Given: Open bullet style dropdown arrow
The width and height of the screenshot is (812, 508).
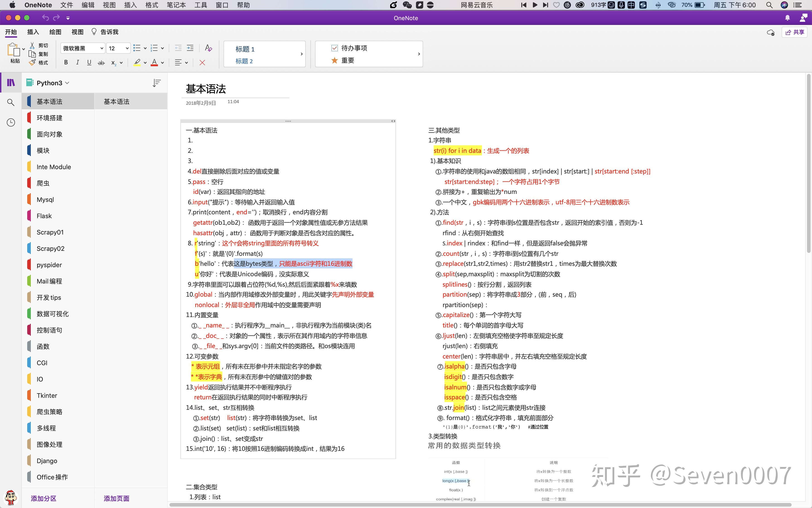Looking at the screenshot, I should click(145, 48).
